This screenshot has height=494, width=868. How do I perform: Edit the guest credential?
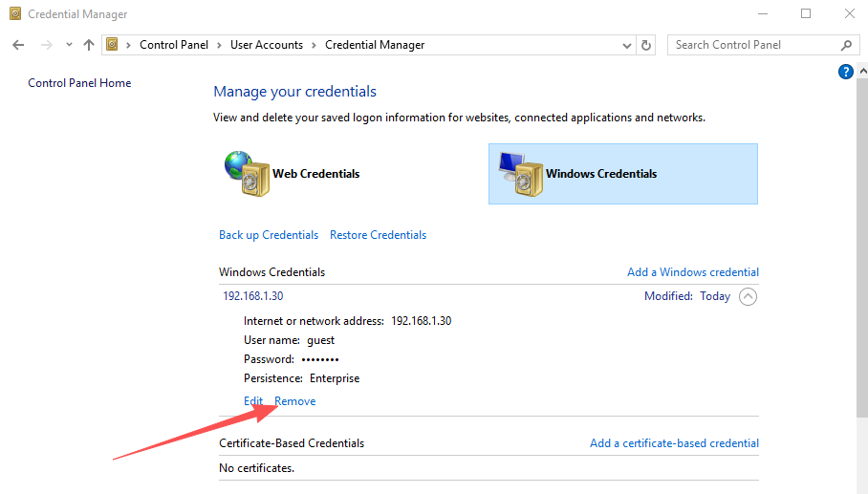(x=253, y=401)
